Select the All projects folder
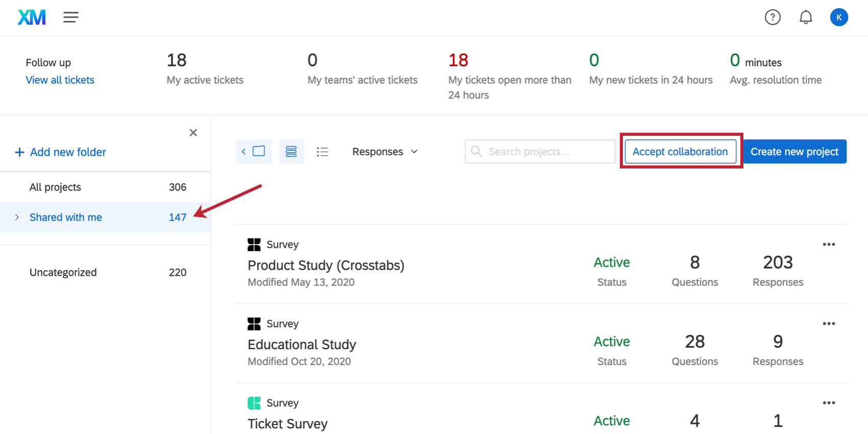868x434 pixels. (55, 187)
